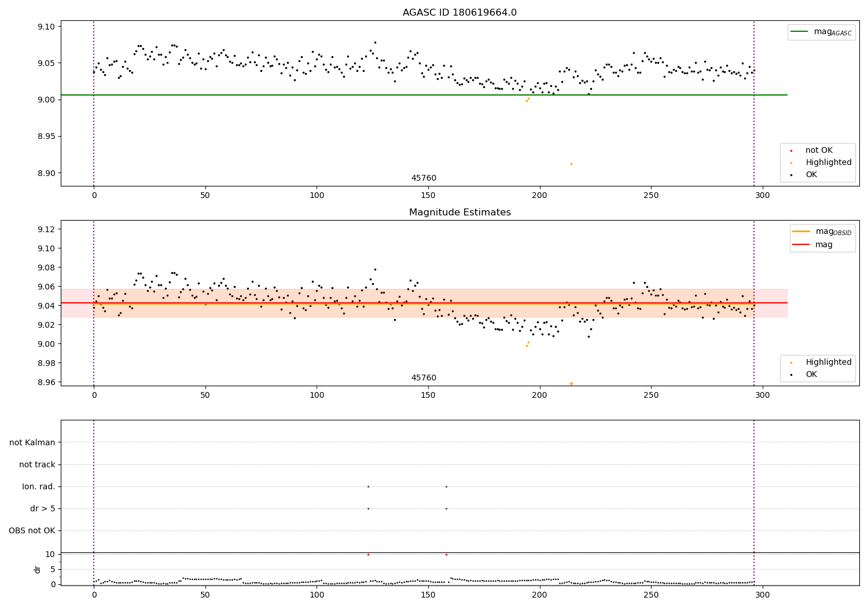Click the 9.04 y-axis tick in middle plot
Screen dimensions: 868x608
pyautogui.click(x=46, y=306)
